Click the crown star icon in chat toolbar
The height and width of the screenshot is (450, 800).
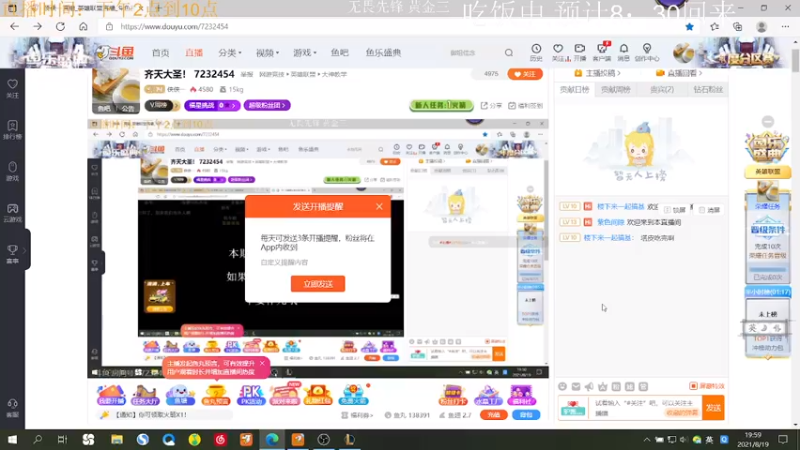coord(603,387)
